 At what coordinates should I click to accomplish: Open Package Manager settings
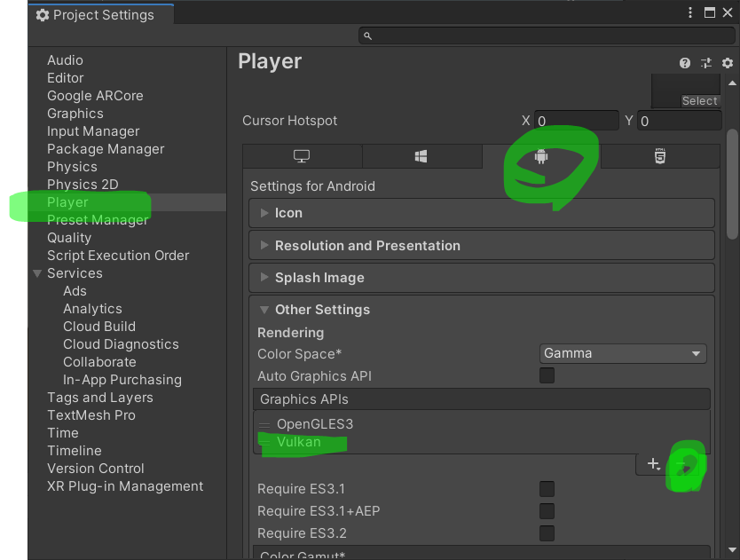click(106, 149)
